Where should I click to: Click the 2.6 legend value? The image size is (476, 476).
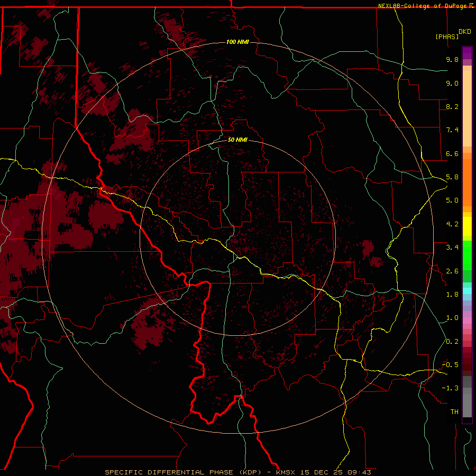point(452,271)
